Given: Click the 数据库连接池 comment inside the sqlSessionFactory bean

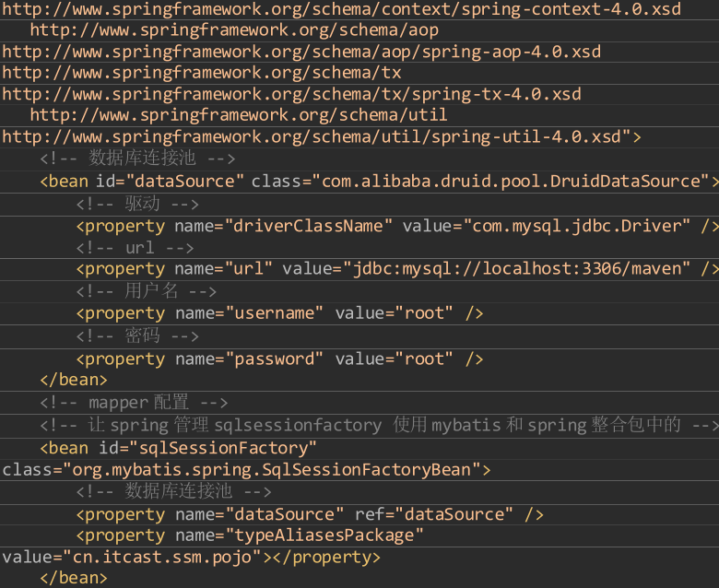Looking at the screenshot, I should pos(174,492).
